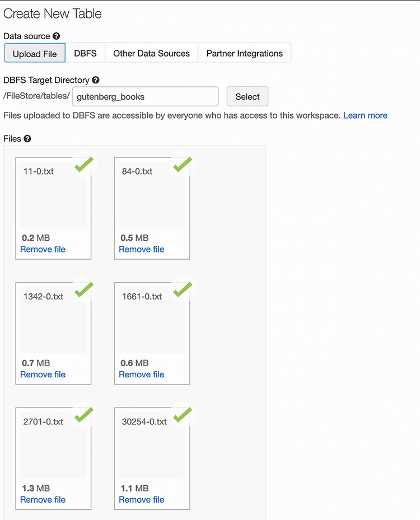420x520 pixels.
Task: Click the green checkmark on 1342-0.txt
Action: point(84,289)
